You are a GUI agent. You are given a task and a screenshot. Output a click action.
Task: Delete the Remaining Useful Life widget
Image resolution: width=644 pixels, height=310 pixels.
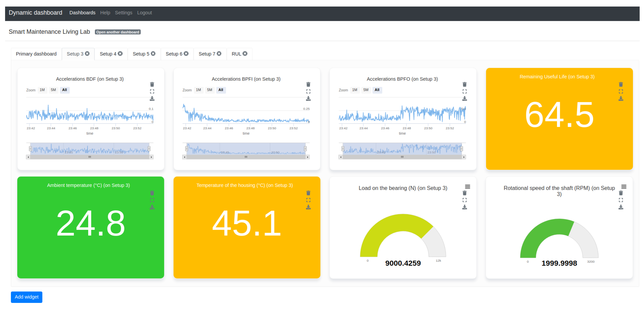coord(621,84)
